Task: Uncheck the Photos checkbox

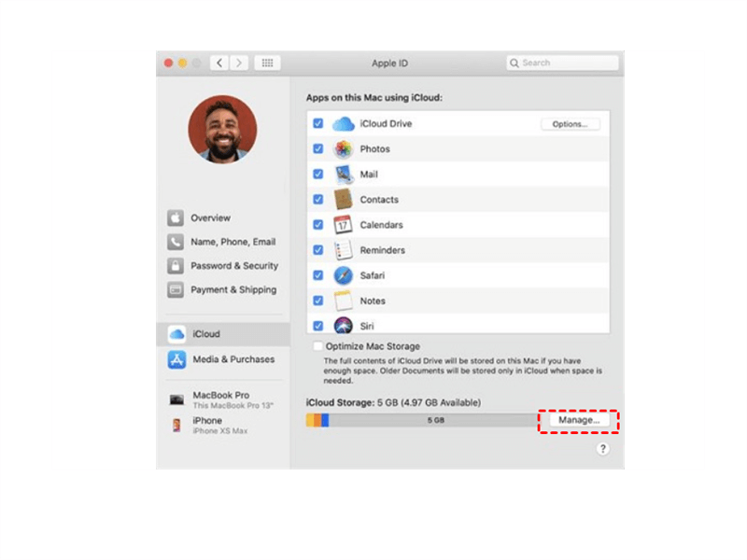Action: click(318, 149)
